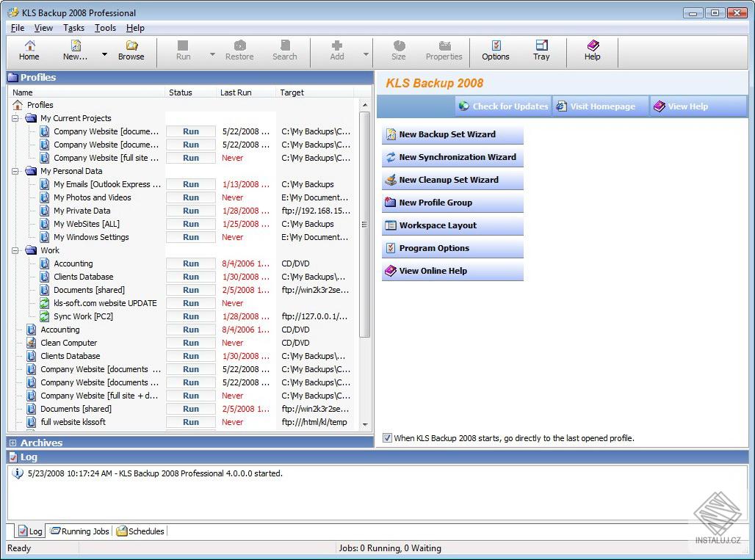
Task: Click the Help toolbar icon
Action: tap(592, 51)
